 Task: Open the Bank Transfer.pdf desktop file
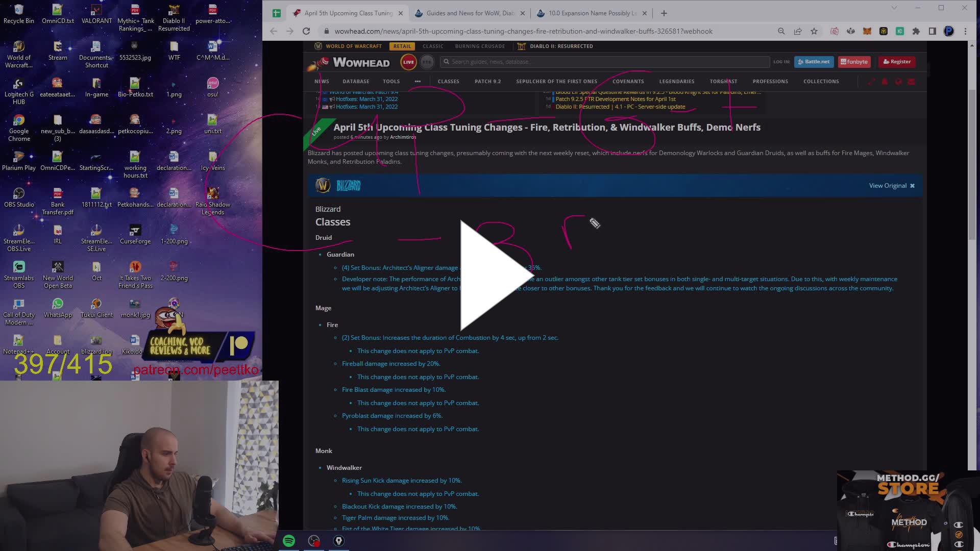(58, 201)
